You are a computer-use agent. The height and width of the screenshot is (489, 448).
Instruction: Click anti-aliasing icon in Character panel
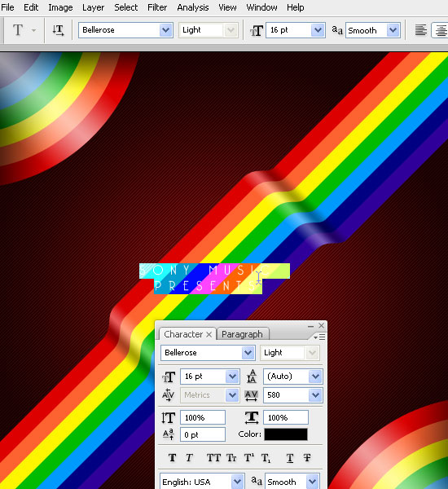257,481
